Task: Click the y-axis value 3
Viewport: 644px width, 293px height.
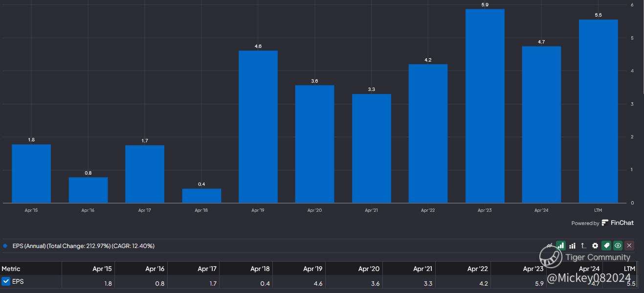Action: (632, 104)
